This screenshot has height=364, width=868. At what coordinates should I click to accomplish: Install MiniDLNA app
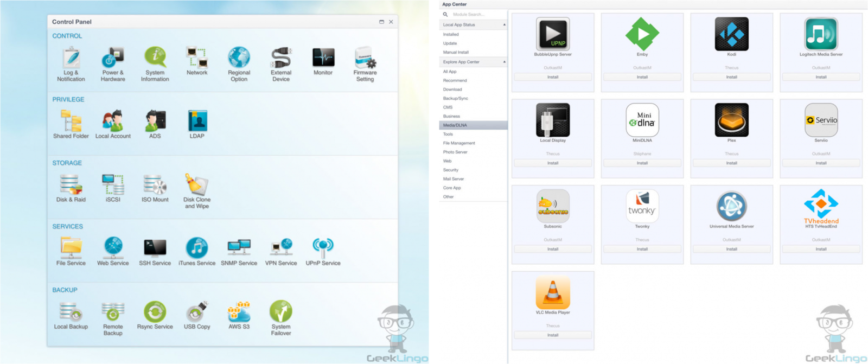pos(642,163)
